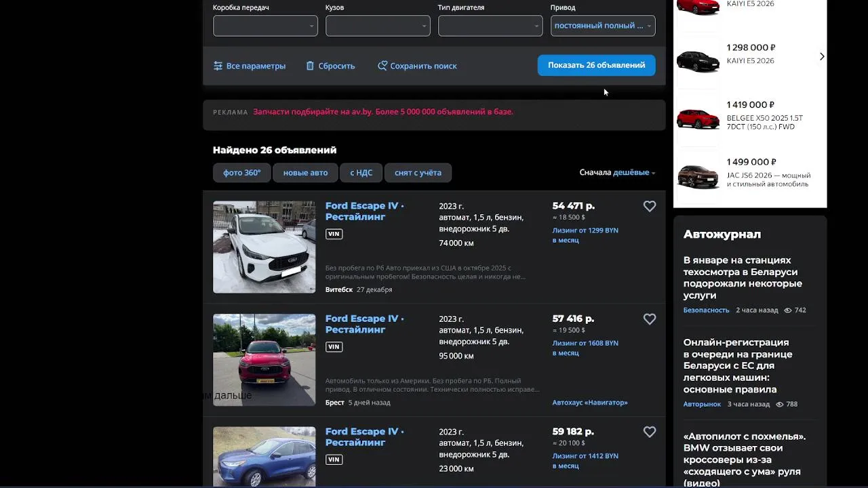
Task: Click the 74 000 км mileage text
Action: coord(456,243)
